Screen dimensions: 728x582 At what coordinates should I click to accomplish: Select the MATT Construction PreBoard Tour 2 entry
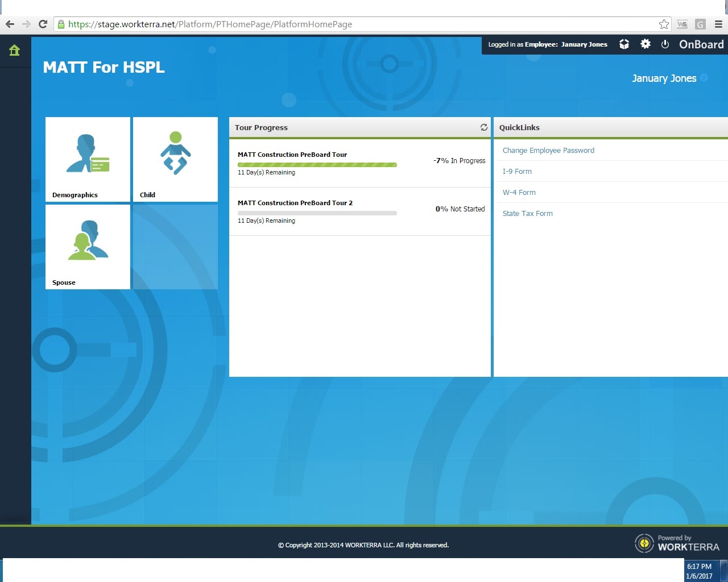295,203
